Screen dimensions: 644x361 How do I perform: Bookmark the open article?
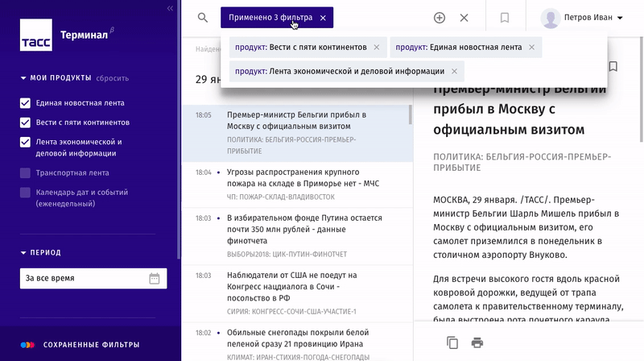click(x=613, y=66)
